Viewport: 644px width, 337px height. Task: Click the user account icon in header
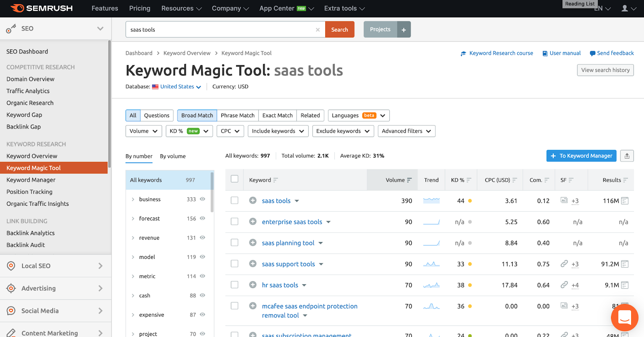[x=625, y=8]
